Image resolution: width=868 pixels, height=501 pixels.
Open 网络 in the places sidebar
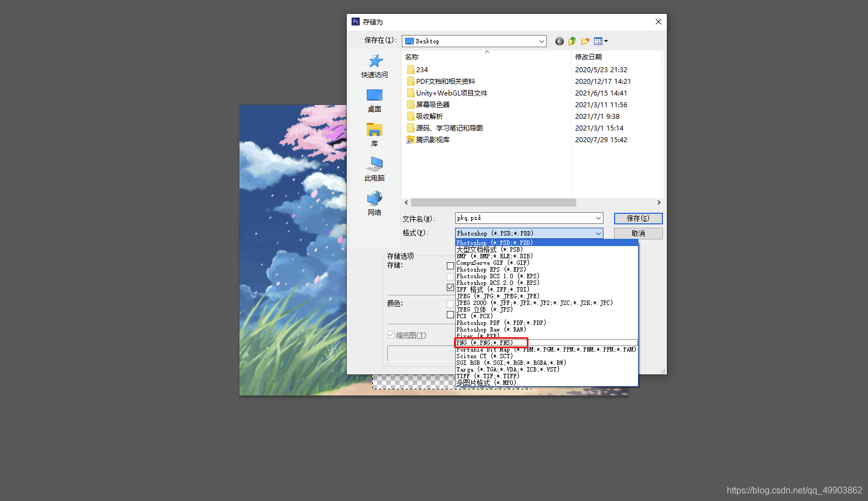pos(375,204)
